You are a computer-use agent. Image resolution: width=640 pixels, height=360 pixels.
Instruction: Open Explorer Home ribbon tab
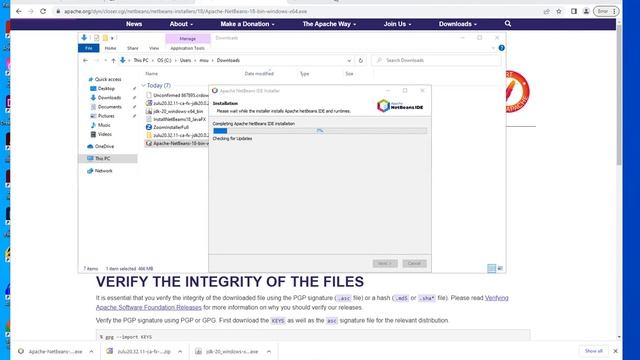click(110, 48)
